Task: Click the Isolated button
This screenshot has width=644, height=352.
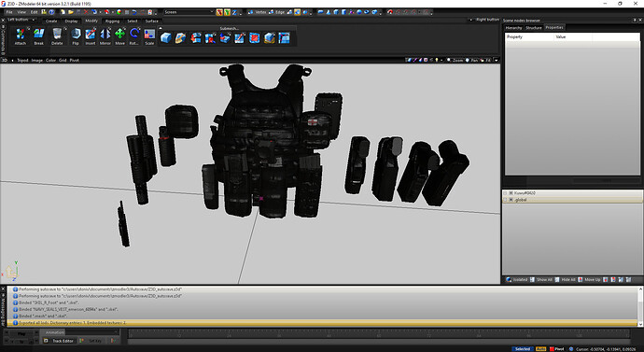Action: point(517,280)
